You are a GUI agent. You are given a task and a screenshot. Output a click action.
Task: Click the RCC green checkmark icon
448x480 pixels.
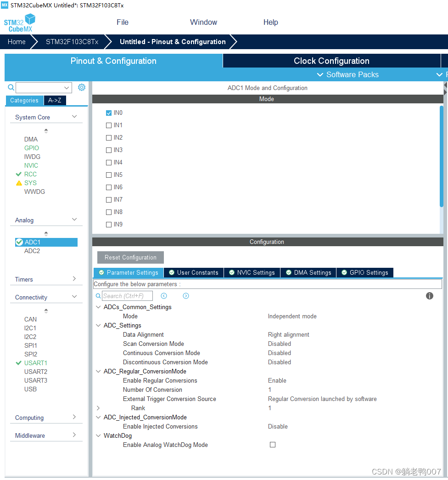tap(19, 174)
